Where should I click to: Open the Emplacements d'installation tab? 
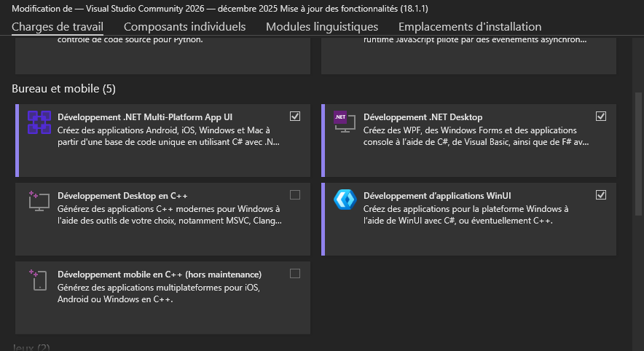(470, 27)
